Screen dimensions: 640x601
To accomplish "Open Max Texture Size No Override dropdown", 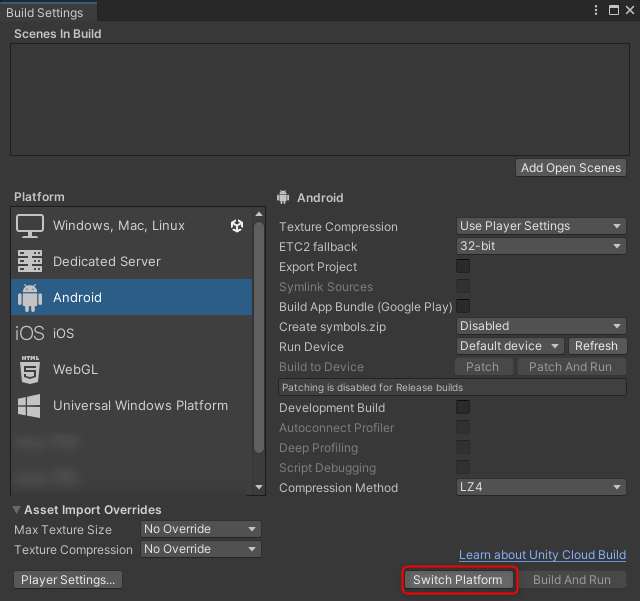I will [200, 529].
